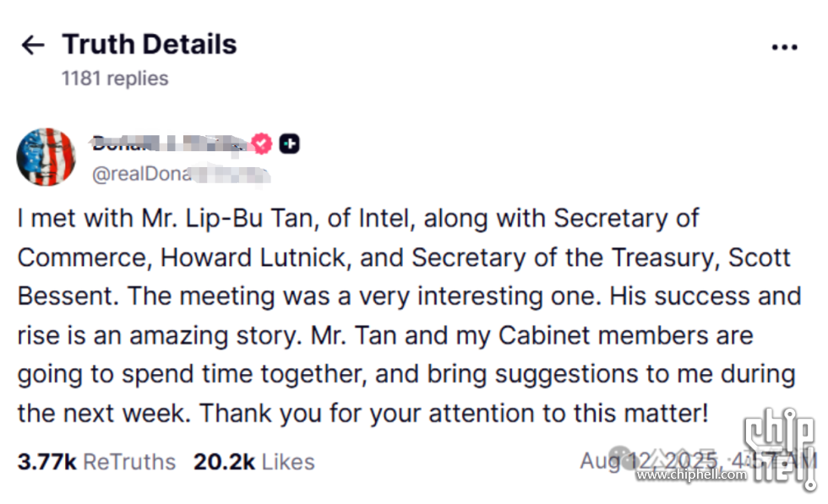
Task: Click the Aug 12, 2025 timestamp
Action: 698,461
